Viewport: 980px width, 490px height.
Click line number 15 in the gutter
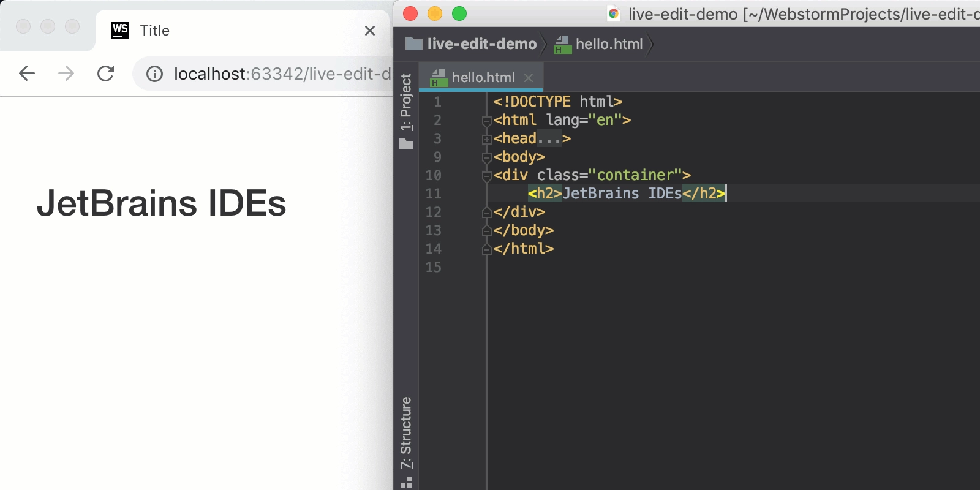tap(433, 267)
